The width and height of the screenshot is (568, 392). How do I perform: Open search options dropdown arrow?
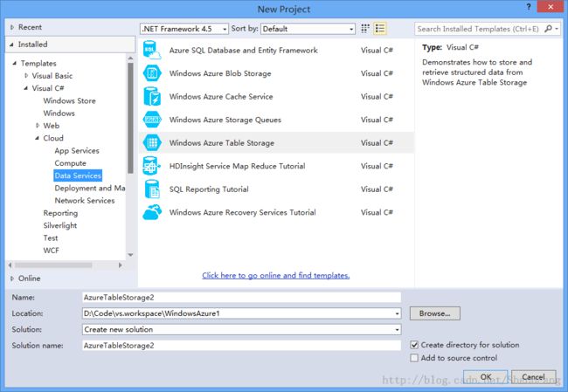(x=557, y=29)
